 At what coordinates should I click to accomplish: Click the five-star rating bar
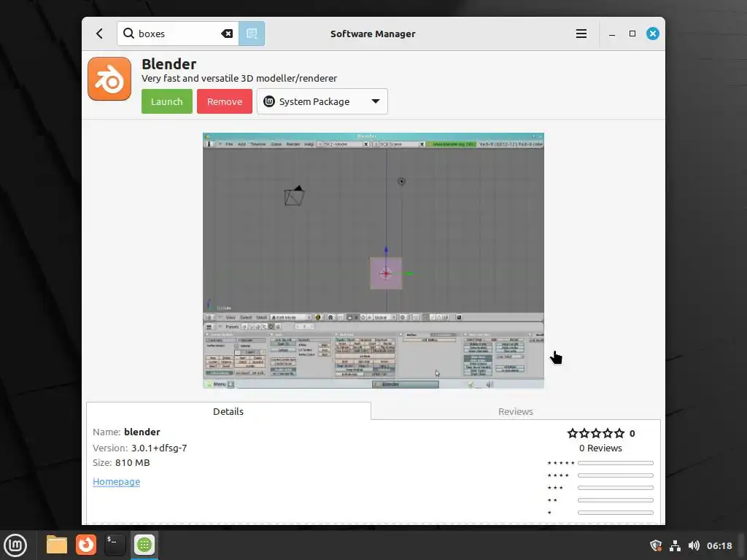tap(616, 463)
